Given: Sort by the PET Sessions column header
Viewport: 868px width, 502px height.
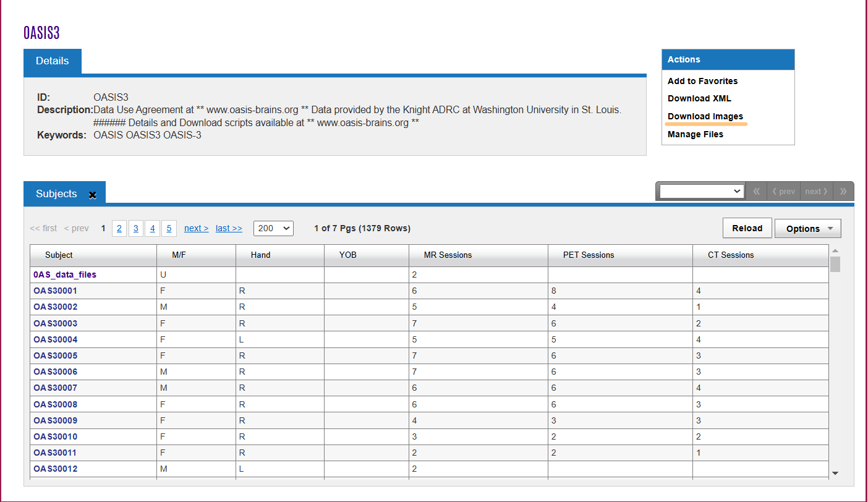Looking at the screenshot, I should click(x=620, y=255).
